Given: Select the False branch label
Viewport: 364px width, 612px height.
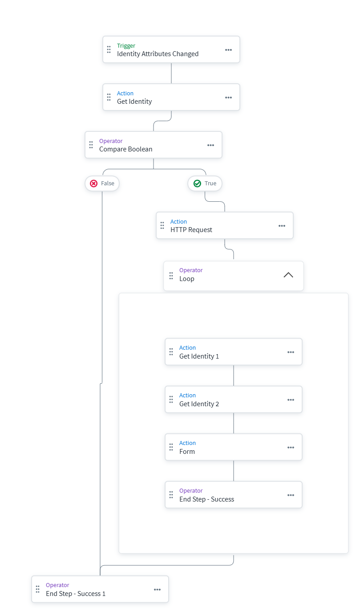Looking at the screenshot, I should pyautogui.click(x=102, y=184).
